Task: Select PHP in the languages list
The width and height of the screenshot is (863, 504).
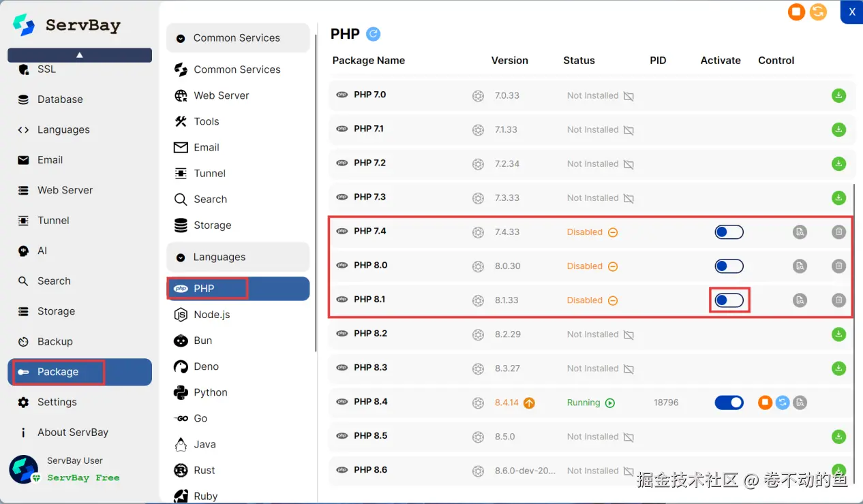Action: click(x=238, y=289)
